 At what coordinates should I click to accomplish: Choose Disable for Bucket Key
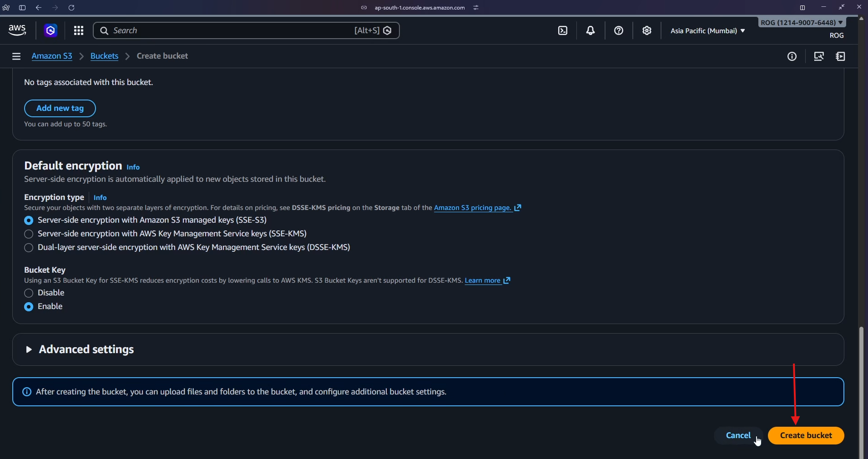[29, 293]
